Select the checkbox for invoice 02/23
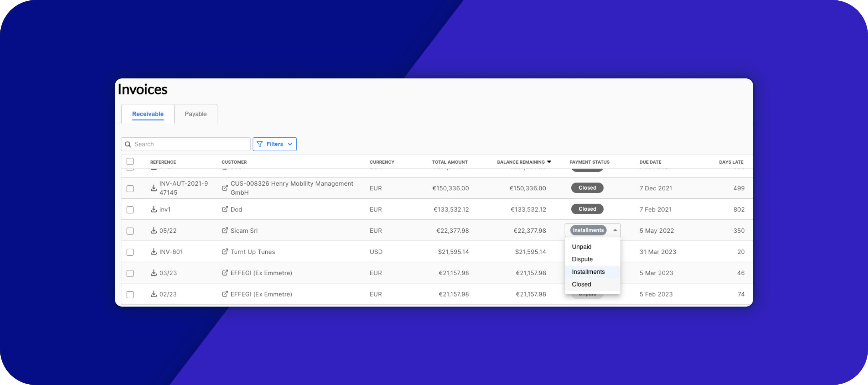This screenshot has width=868, height=385. 130,294
